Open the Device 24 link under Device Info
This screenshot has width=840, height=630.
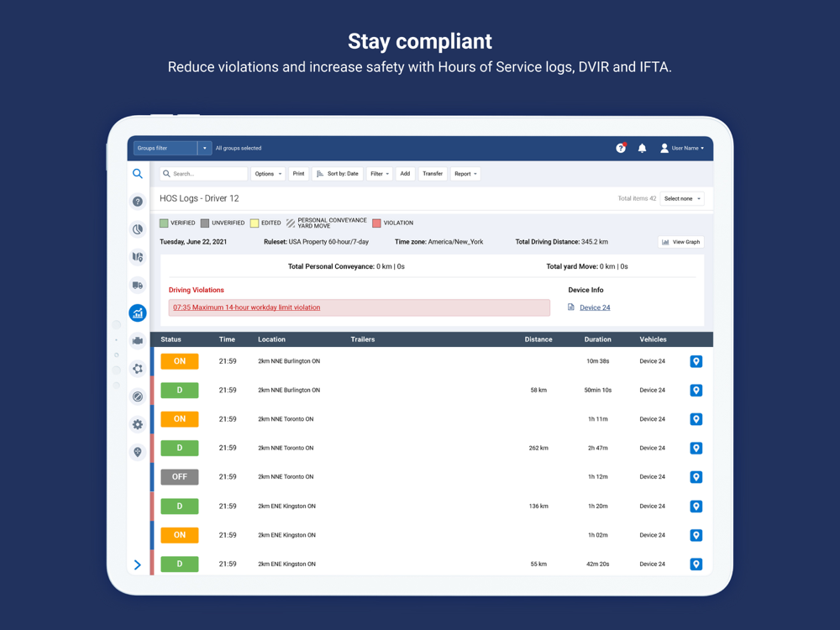tap(595, 307)
